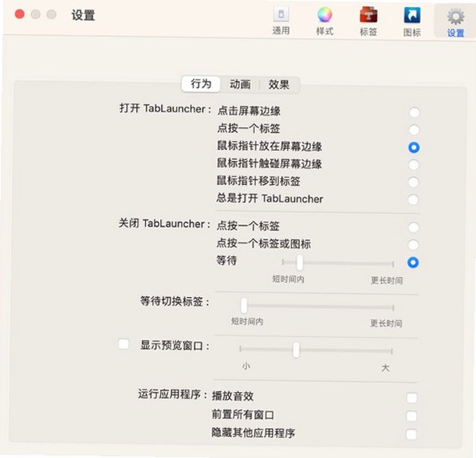Select 总是打开 TabLauncher radio button

(x=414, y=200)
